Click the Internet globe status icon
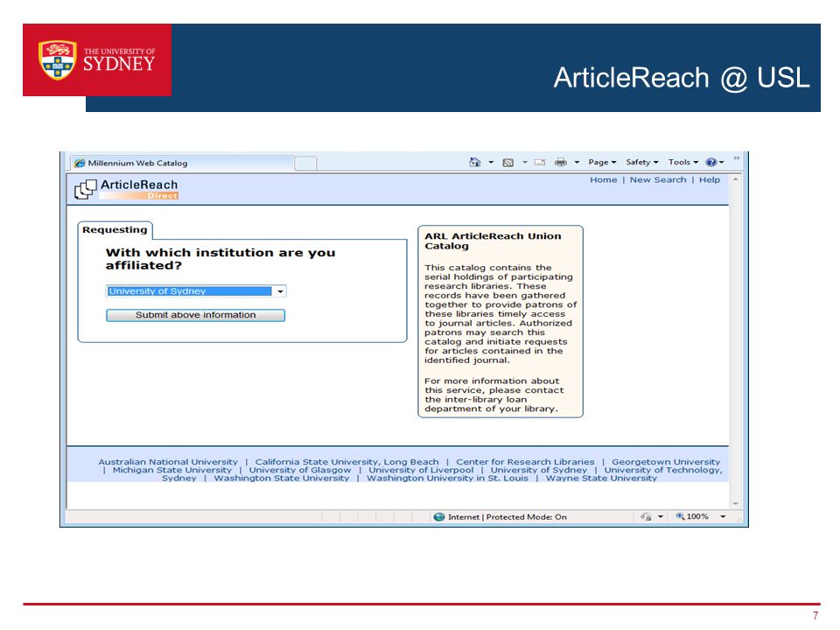 tap(439, 517)
